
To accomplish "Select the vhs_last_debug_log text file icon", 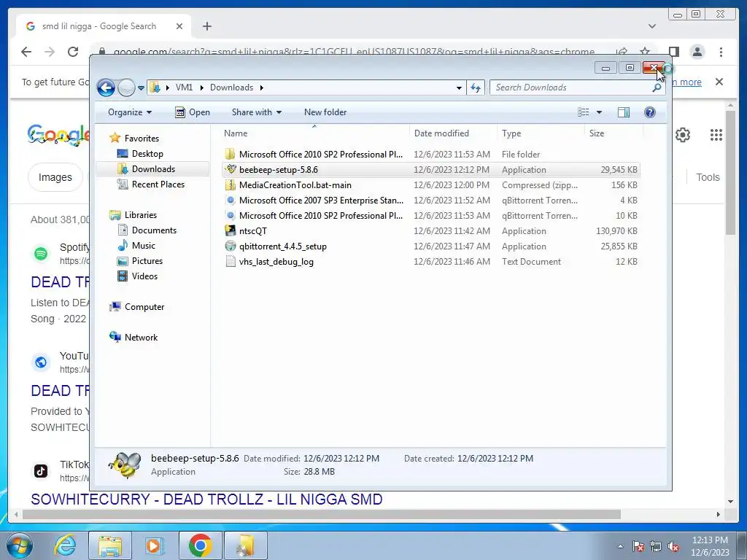I will (231, 262).
